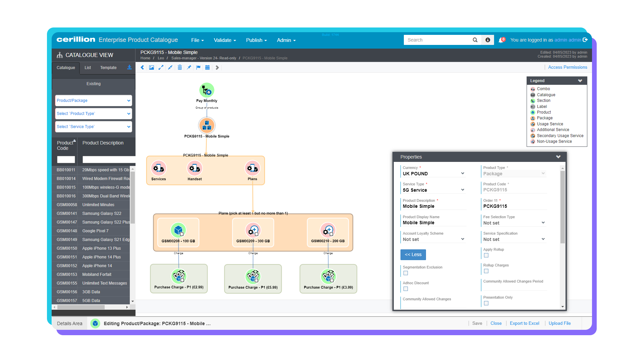The width and height of the screenshot is (644, 362).
Task: Collapse the Legend panel
Action: click(x=580, y=80)
